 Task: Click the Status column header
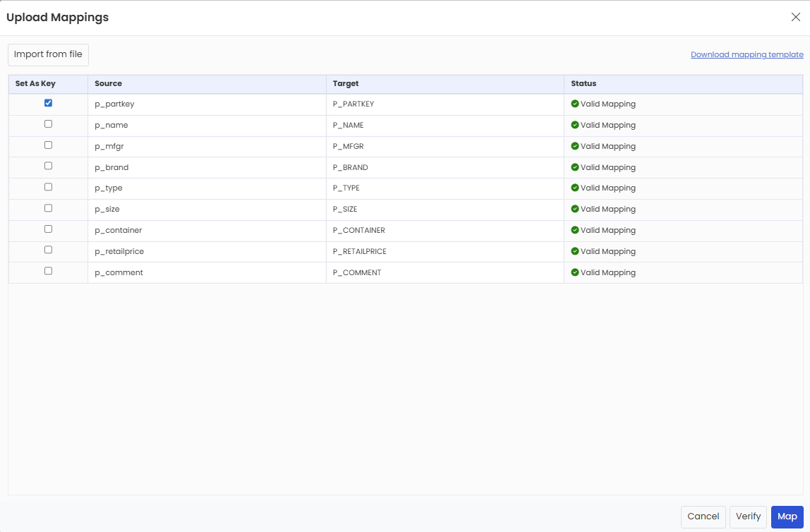[x=684, y=84]
